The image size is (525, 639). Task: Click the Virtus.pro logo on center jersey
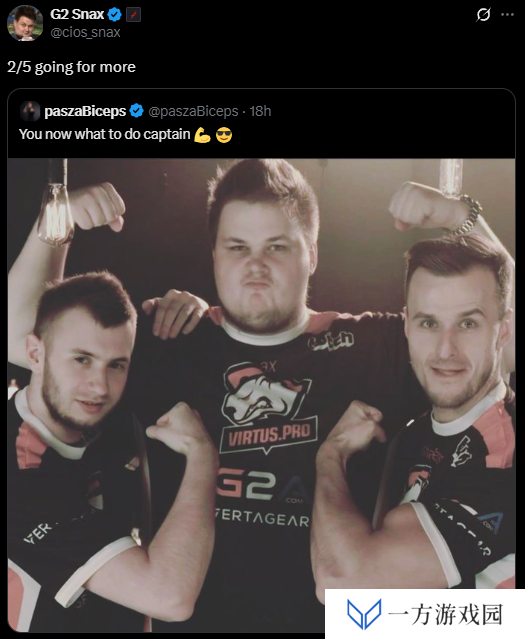(x=269, y=408)
